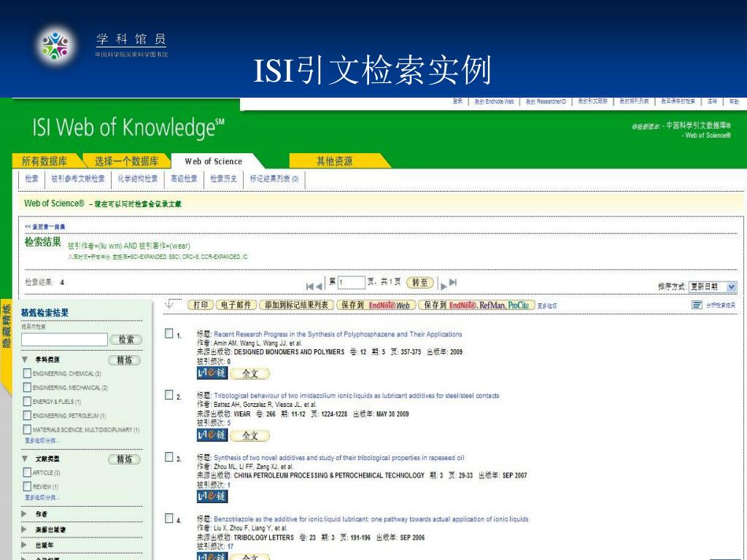
Task: Check ENGINEERING, CHEMICAL category
Action: (27, 373)
